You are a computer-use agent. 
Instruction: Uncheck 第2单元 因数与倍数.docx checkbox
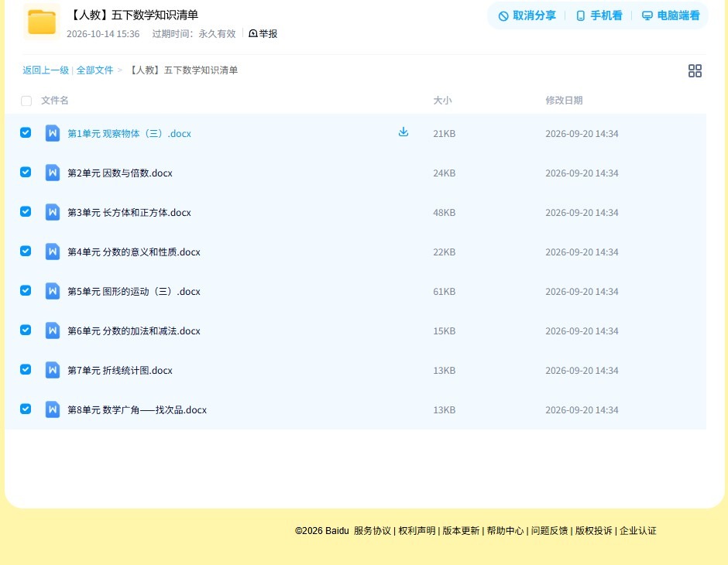26,172
